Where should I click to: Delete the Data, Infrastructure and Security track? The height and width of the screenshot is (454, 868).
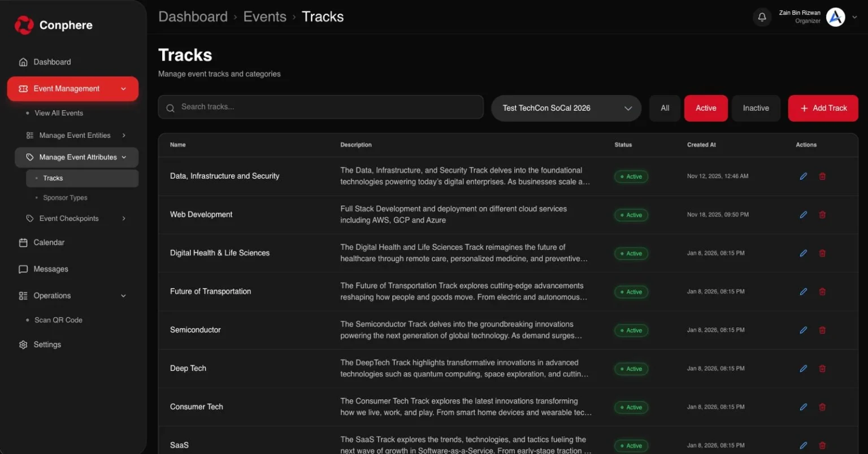[x=822, y=176]
